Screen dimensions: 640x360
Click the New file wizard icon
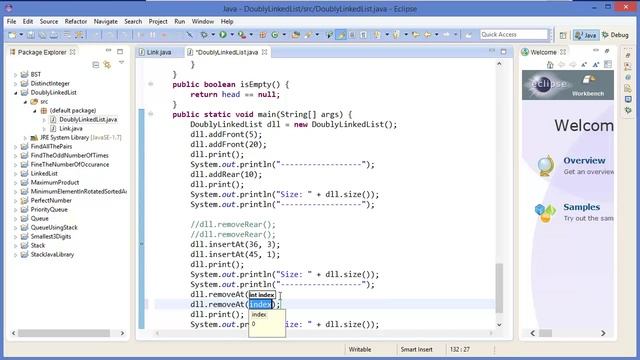[x=12, y=35]
